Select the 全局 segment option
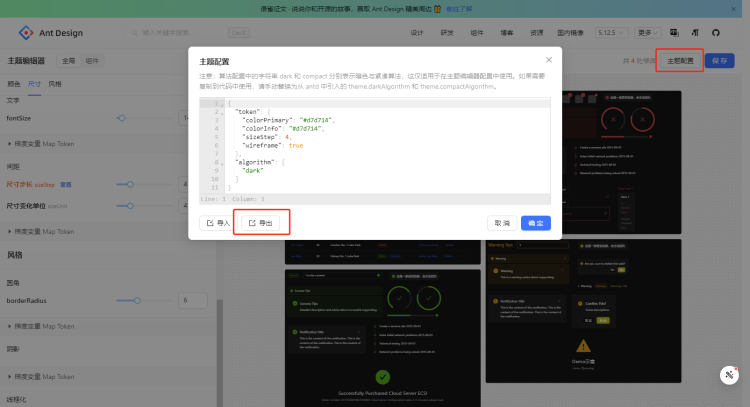750x407 pixels. point(68,61)
